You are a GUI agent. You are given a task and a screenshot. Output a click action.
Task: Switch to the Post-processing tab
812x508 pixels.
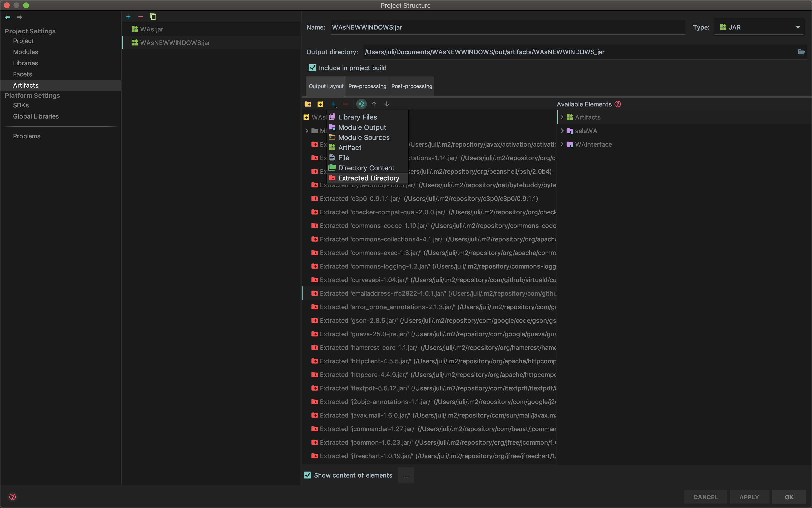(412, 86)
